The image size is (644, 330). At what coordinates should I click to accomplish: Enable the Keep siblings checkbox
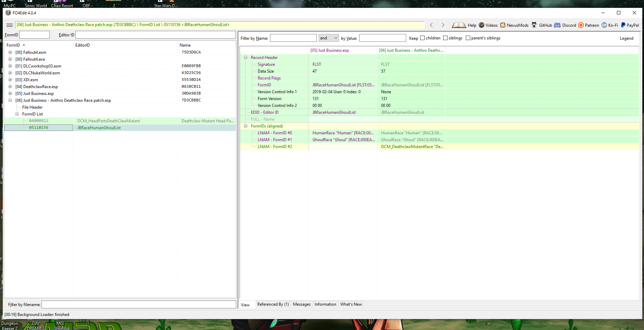tap(445, 38)
